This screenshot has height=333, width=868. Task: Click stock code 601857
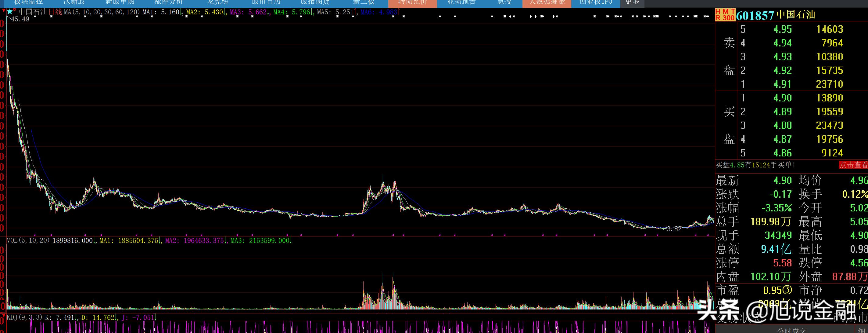coord(755,15)
